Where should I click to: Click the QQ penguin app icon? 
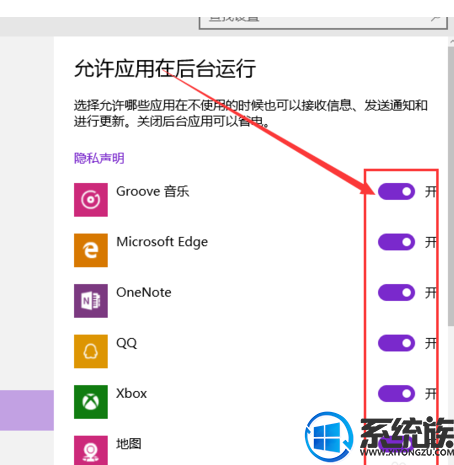click(x=91, y=351)
